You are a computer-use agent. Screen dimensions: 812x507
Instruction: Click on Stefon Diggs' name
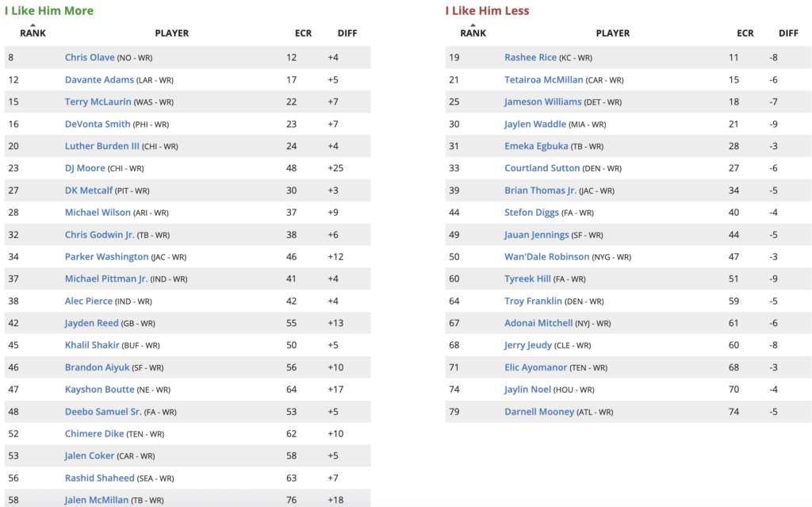(x=530, y=213)
